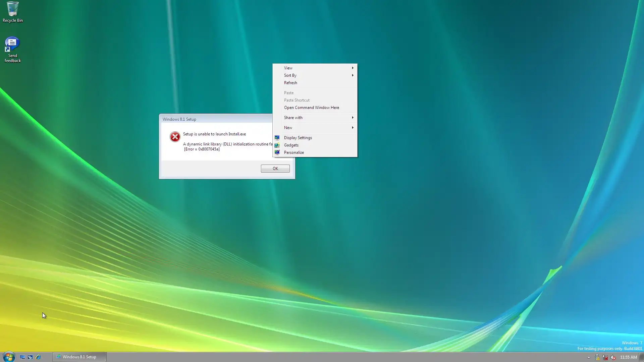The image size is (644, 362).
Task: Open the Send feedback desktop shortcut
Action: point(12,49)
